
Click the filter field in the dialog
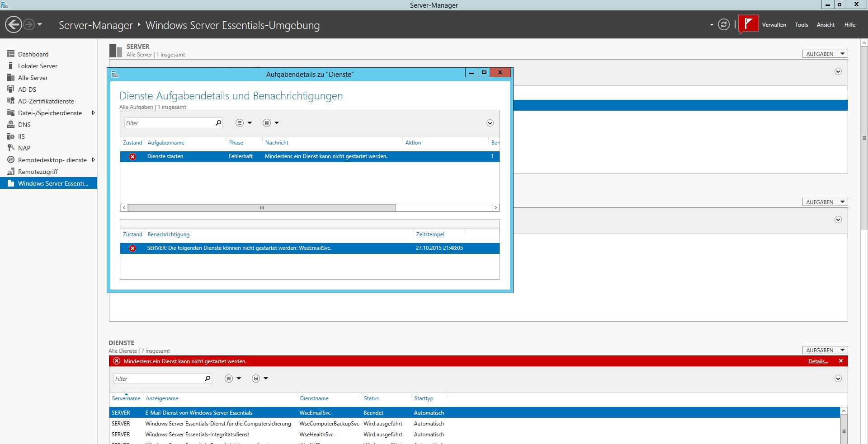coord(169,123)
